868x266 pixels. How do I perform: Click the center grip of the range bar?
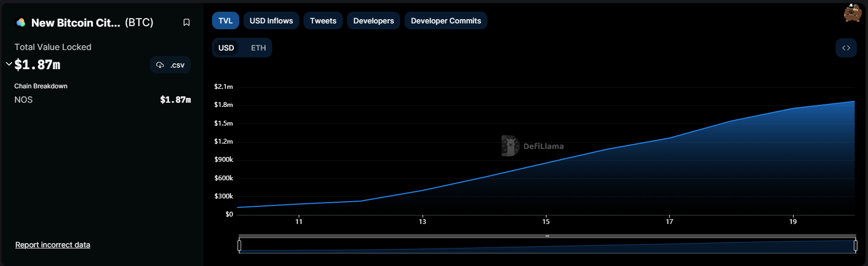tap(547, 236)
